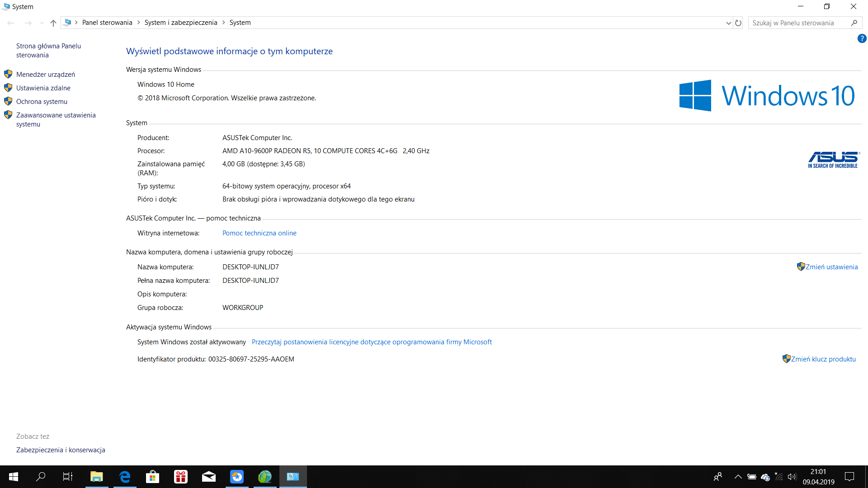Click the OneDrive cloud tray icon
This screenshot has width=868, height=488.
765,477
